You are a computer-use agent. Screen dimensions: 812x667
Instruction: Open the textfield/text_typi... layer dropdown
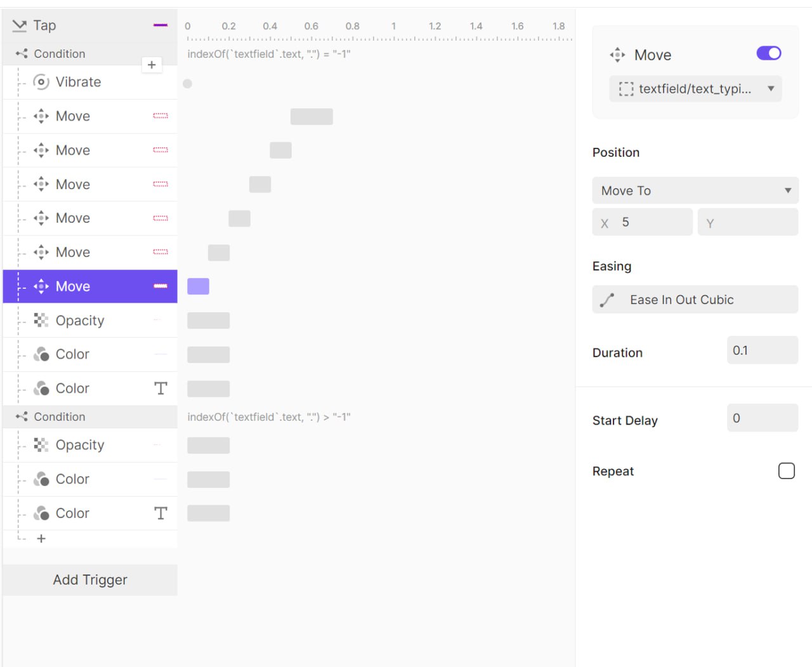pyautogui.click(x=695, y=89)
